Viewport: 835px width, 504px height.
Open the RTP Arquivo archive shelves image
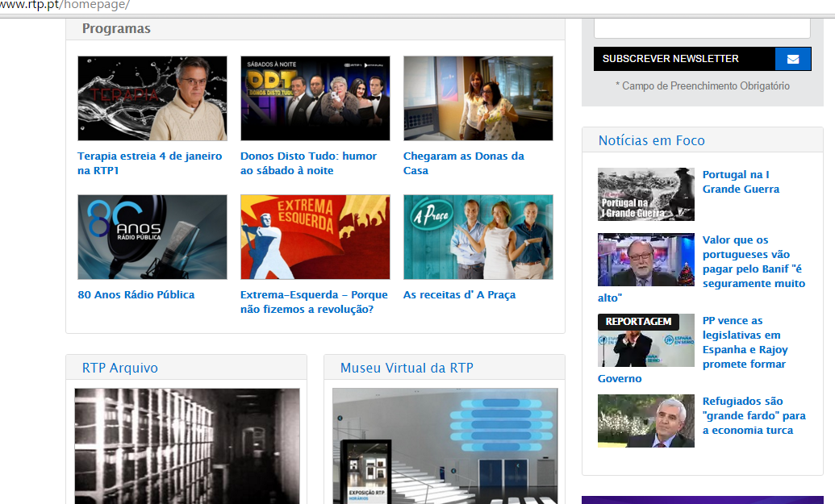point(187,446)
